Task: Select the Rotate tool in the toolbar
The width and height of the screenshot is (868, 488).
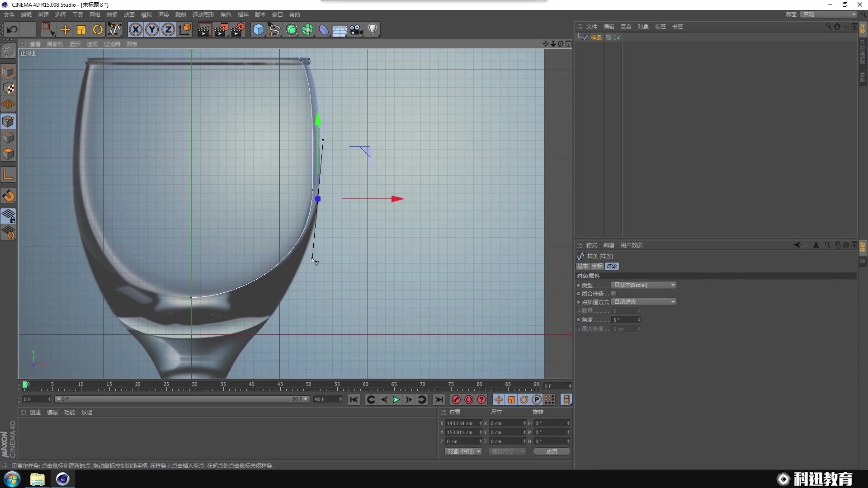Action: click(98, 29)
